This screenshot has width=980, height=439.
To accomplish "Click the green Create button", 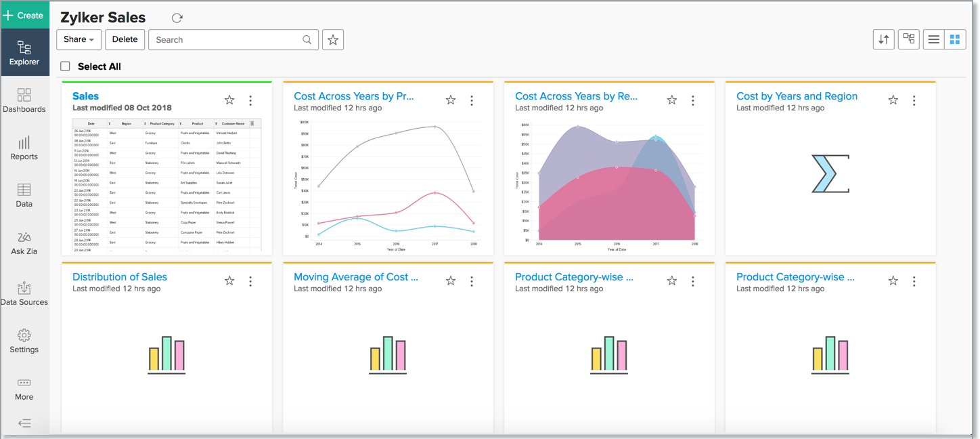I will click(24, 15).
